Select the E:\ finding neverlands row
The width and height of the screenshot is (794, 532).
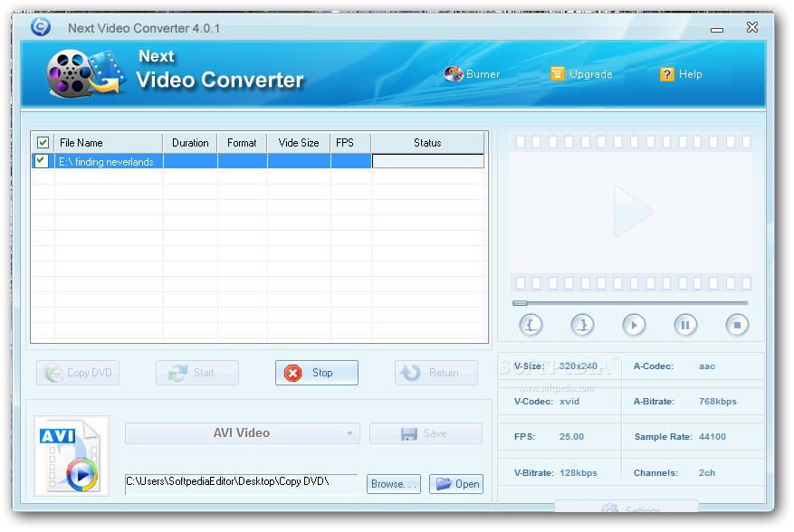[258, 161]
